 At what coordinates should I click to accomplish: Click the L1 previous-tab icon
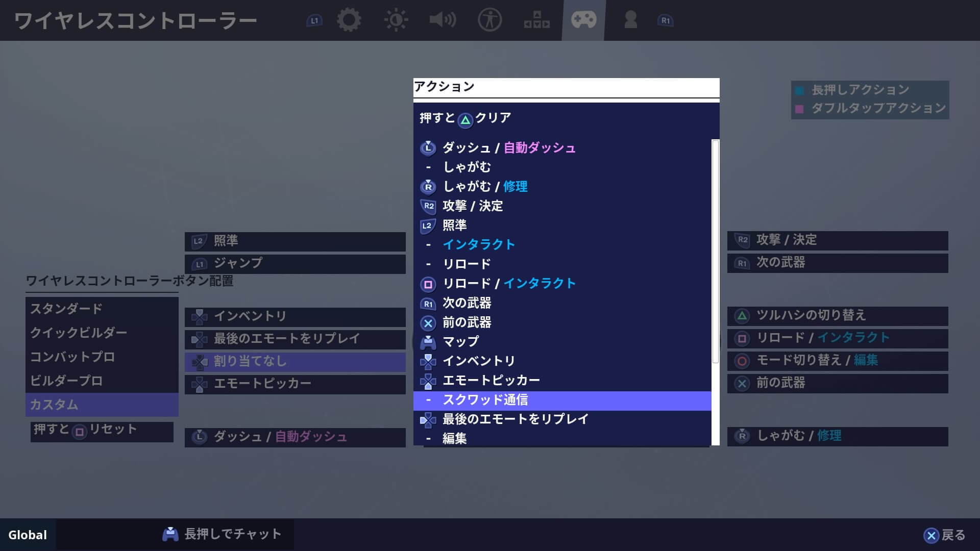pos(314,21)
